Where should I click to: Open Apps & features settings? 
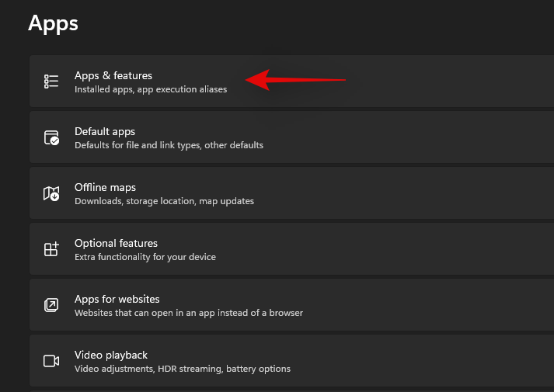click(113, 75)
